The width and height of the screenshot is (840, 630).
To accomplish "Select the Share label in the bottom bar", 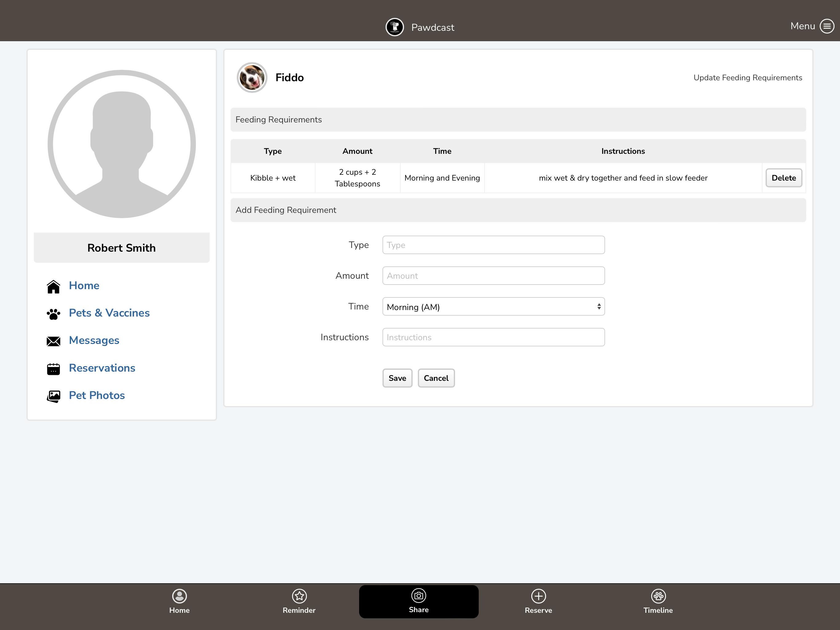I will coord(418,609).
